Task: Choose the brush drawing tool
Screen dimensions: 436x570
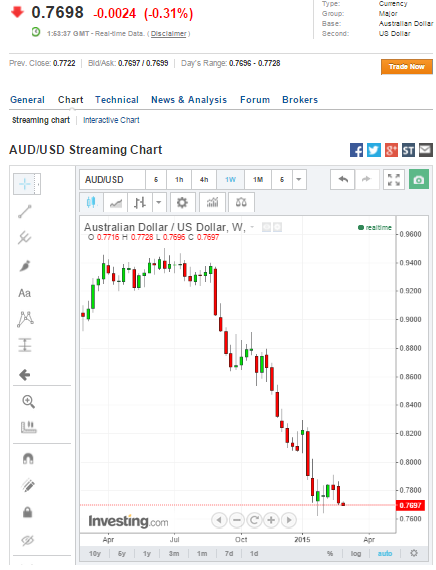Action: [x=25, y=266]
